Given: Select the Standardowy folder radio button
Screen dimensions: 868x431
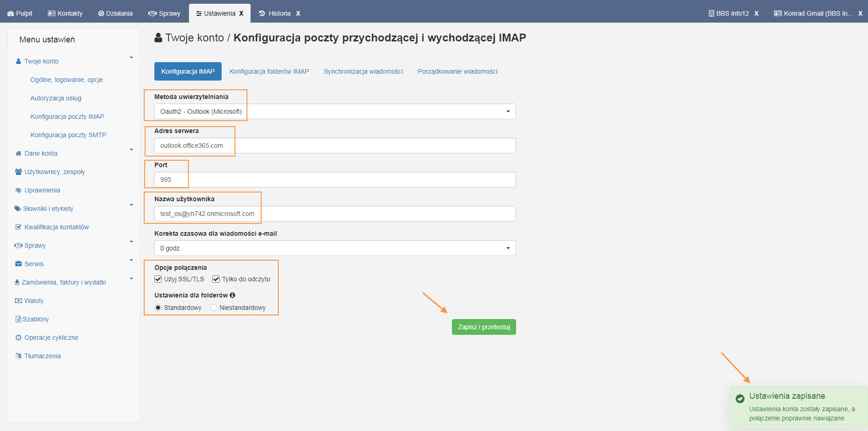Looking at the screenshot, I should point(158,308).
